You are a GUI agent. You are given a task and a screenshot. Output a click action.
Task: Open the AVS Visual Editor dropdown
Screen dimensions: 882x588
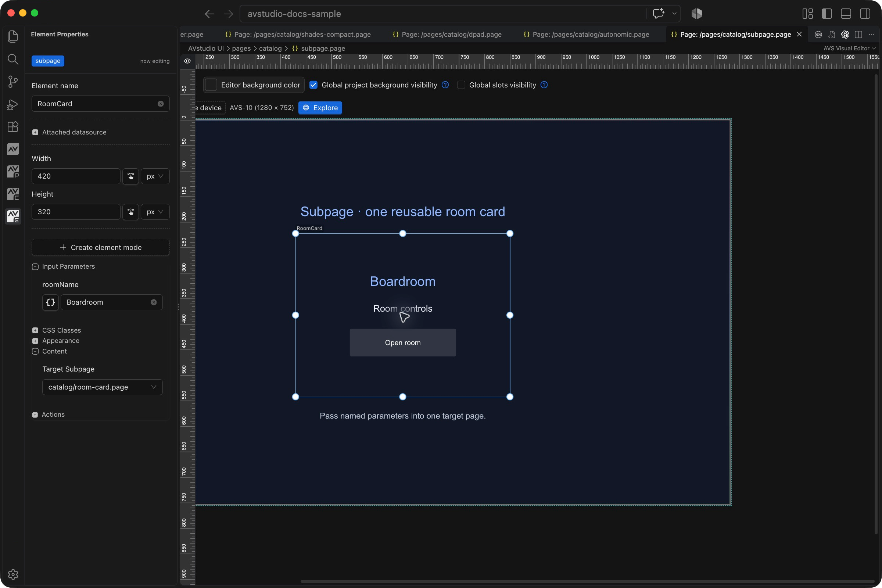click(849, 49)
